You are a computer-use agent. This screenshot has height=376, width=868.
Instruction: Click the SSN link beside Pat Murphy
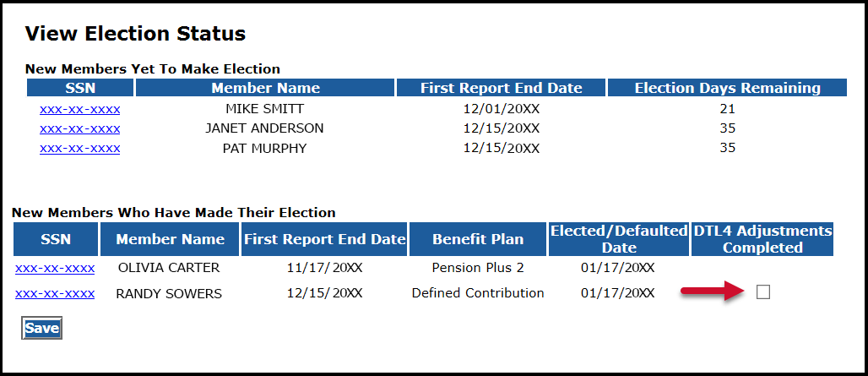click(x=79, y=148)
